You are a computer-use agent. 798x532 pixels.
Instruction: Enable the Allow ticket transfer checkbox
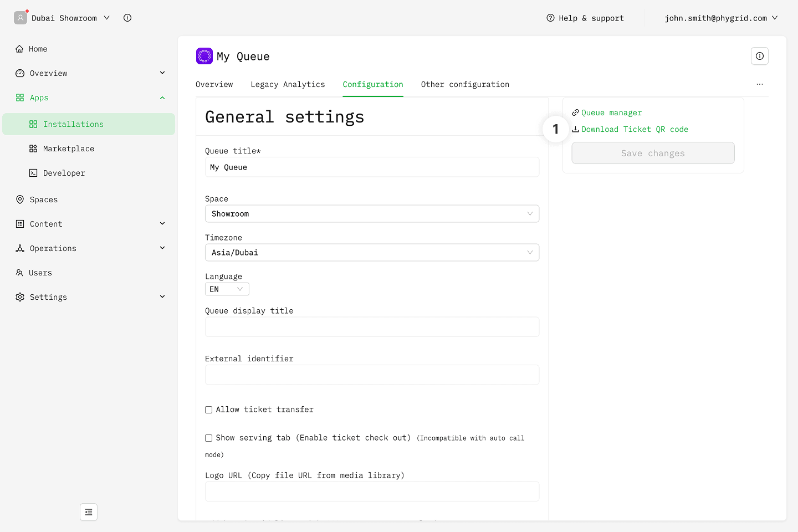[209, 410]
